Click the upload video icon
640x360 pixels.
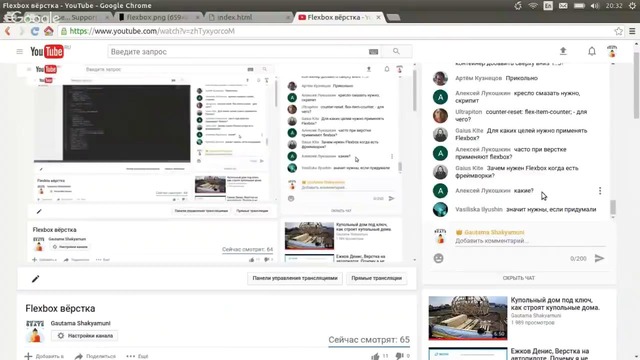click(x=563, y=51)
